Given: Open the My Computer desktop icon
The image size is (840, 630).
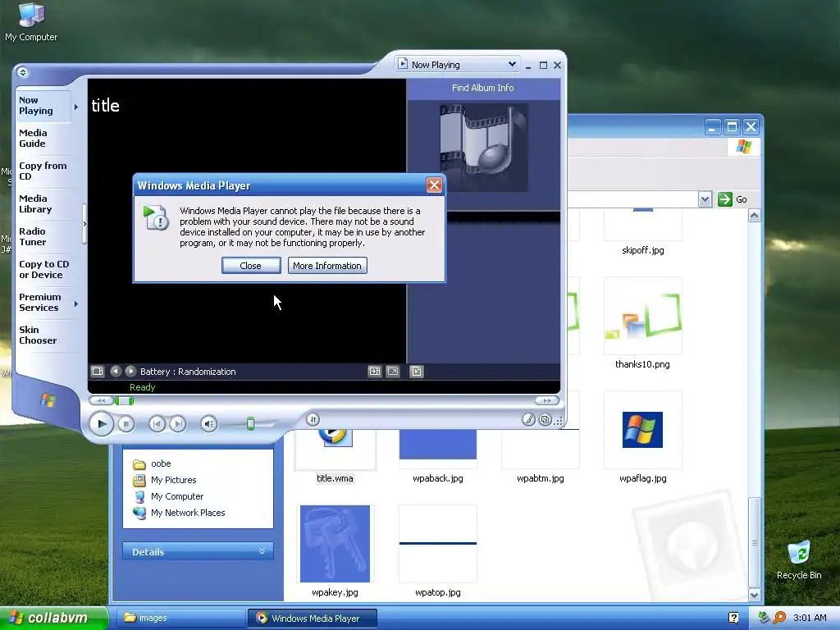Looking at the screenshot, I should point(31,22).
